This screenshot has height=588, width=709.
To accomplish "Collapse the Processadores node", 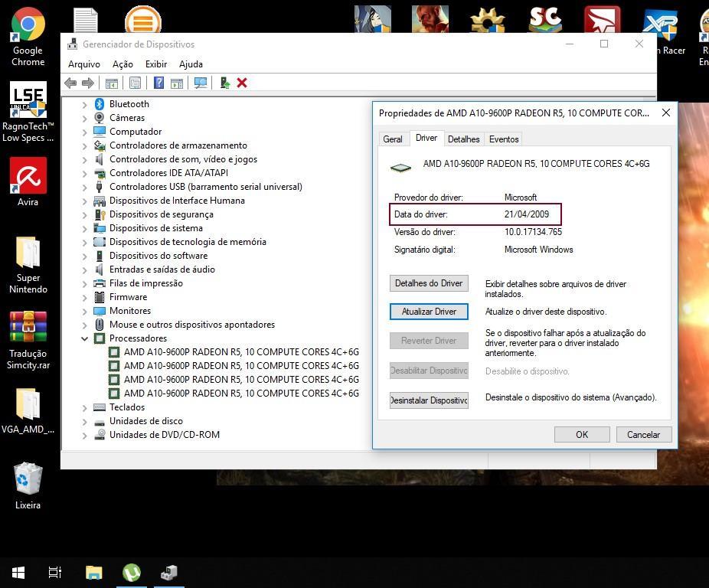I will (84, 338).
